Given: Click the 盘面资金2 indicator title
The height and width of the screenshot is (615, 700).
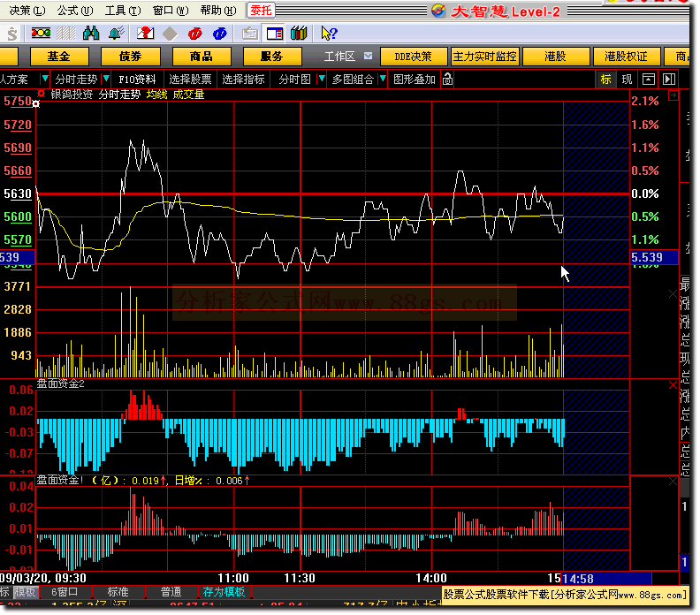Looking at the screenshot, I should (60, 383).
